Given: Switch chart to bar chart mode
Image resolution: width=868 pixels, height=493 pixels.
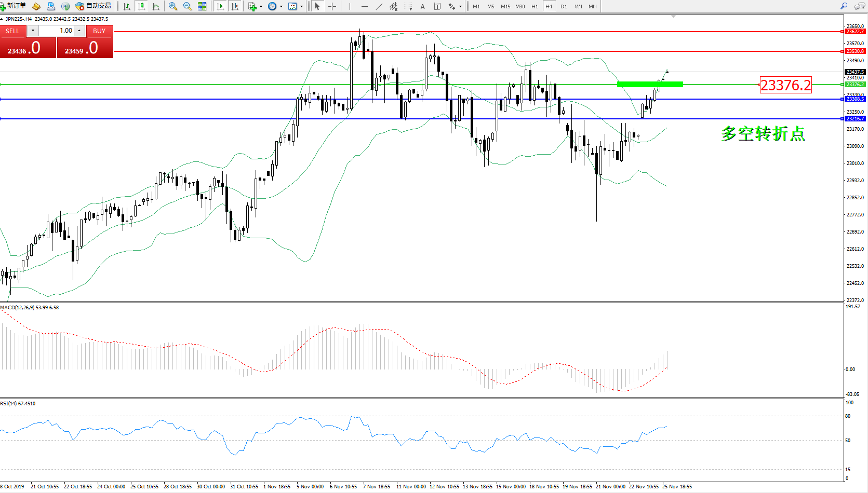Looking at the screenshot, I should (x=127, y=6).
